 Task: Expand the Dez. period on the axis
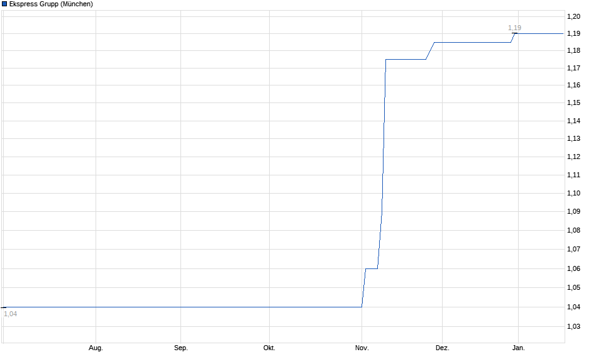point(442,346)
